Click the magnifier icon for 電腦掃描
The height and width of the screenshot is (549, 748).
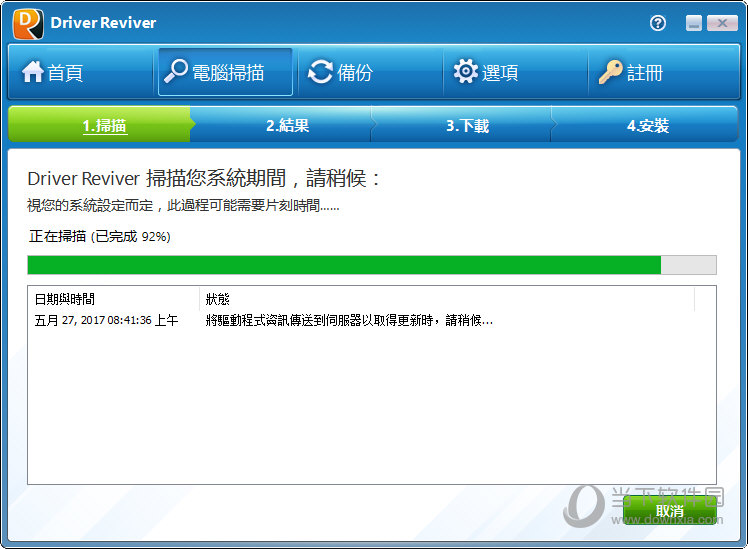[x=176, y=72]
